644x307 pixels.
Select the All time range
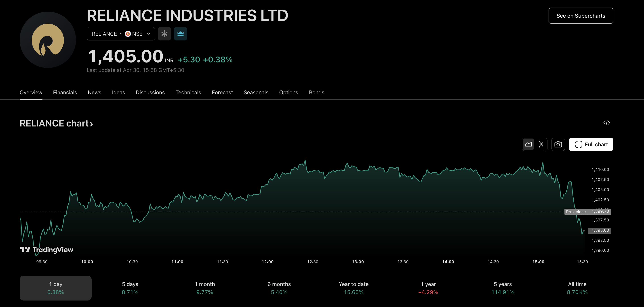coord(577,288)
